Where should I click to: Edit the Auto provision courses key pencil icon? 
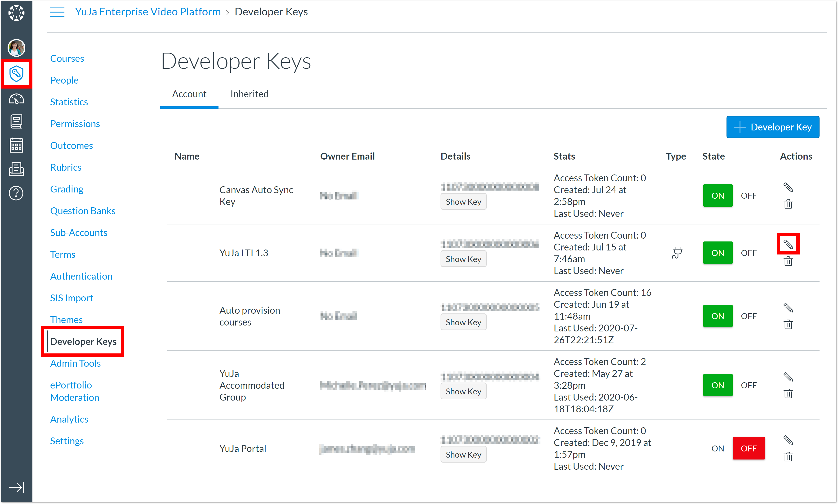click(788, 308)
